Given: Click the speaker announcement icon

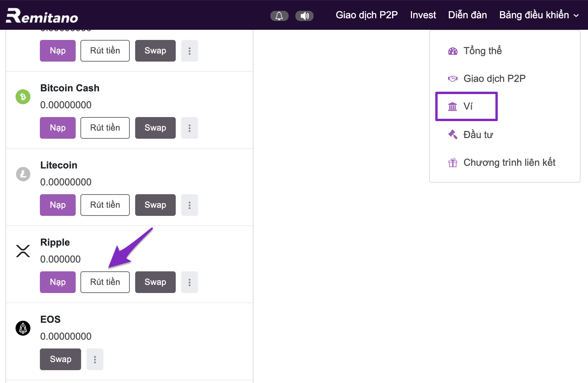Looking at the screenshot, I should click(x=304, y=16).
